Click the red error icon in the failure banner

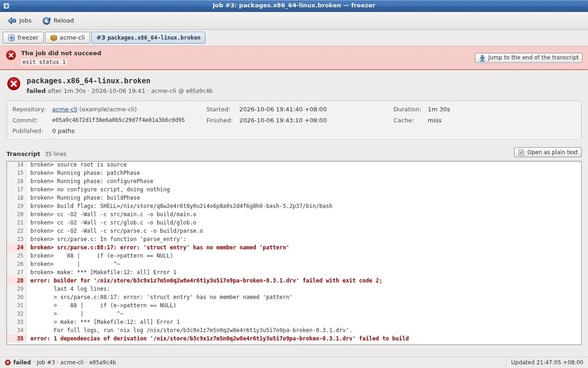point(11,55)
